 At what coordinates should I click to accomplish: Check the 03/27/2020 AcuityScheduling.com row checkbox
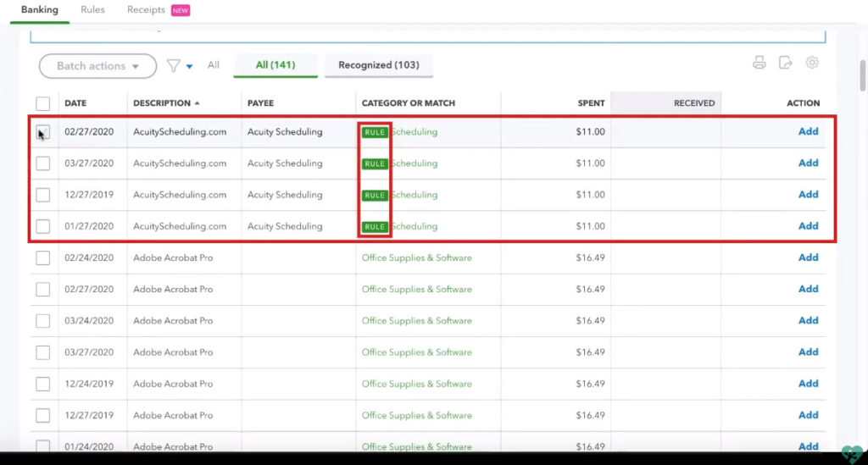click(x=43, y=163)
